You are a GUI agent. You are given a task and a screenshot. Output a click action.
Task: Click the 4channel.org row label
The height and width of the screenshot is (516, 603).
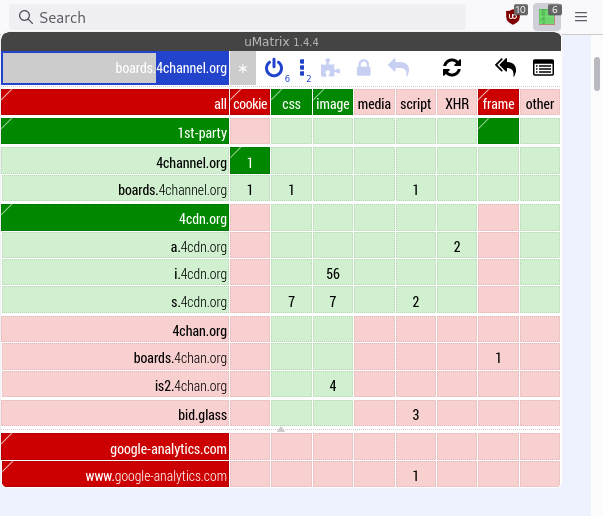tap(115, 161)
